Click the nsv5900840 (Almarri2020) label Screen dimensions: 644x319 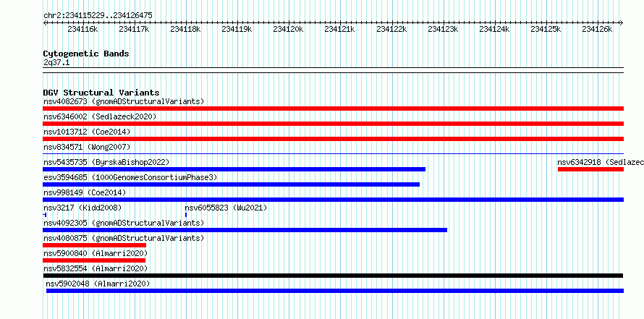point(96,253)
